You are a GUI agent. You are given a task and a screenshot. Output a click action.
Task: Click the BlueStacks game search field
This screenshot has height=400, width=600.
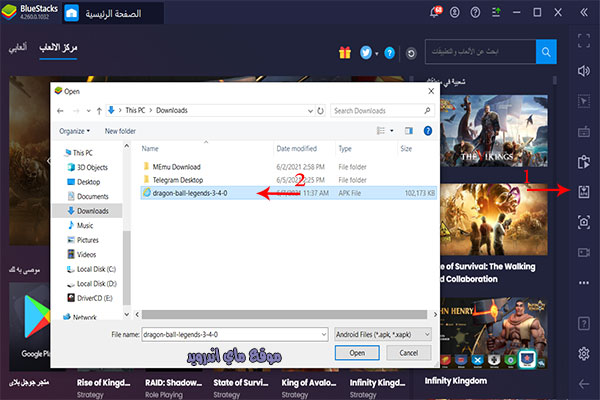pos(480,52)
